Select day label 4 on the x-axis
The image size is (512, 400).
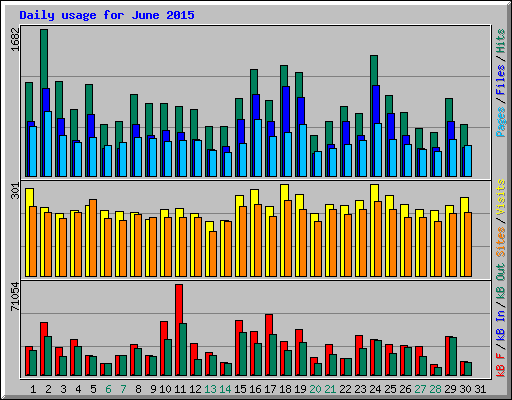[78, 389]
